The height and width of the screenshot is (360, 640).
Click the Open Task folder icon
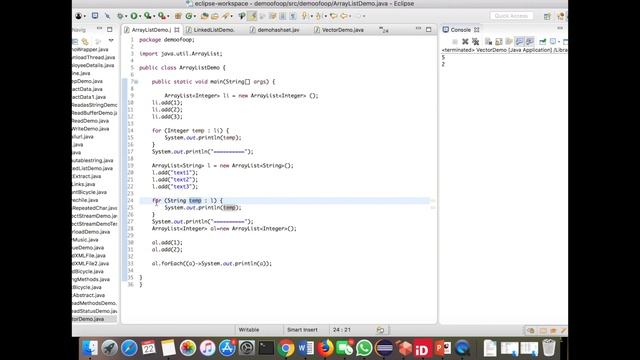[215, 16]
